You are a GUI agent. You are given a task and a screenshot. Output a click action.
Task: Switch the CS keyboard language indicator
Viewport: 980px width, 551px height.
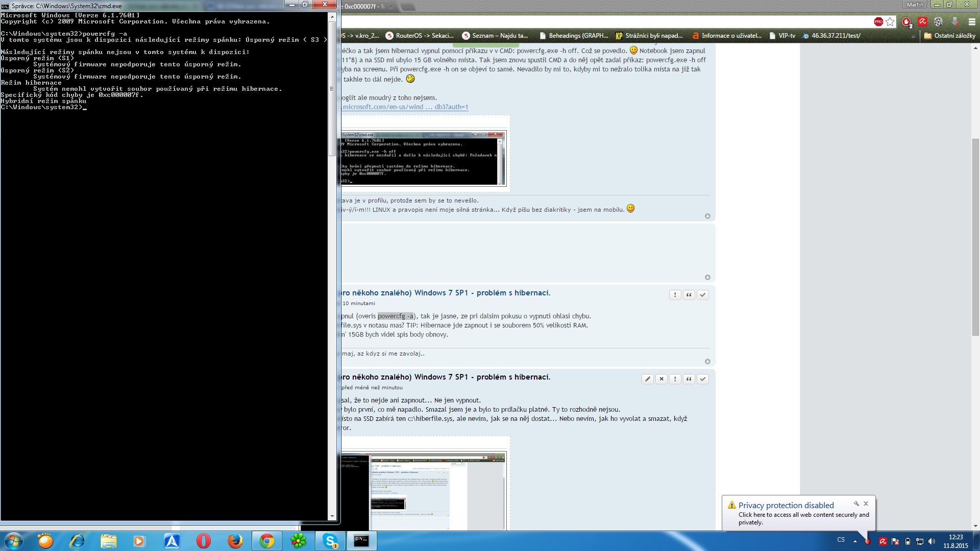841,540
